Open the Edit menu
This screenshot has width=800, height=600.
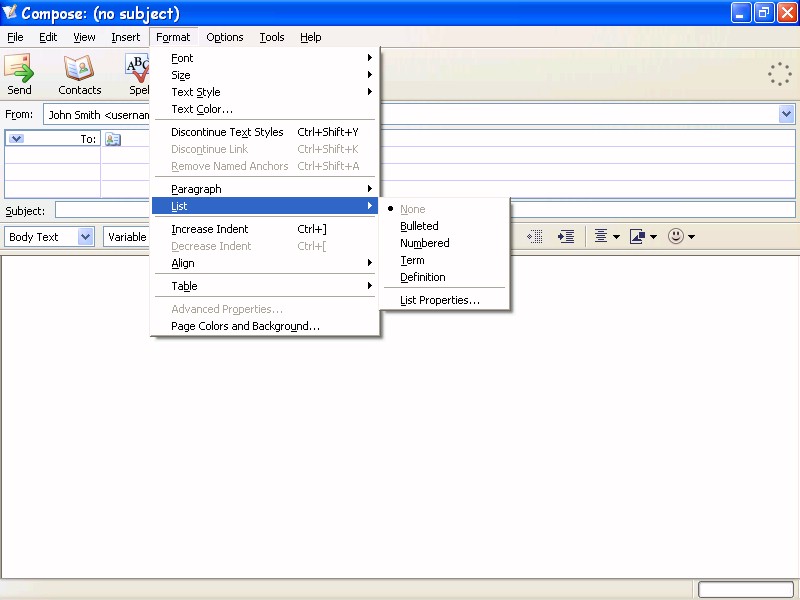[48, 37]
